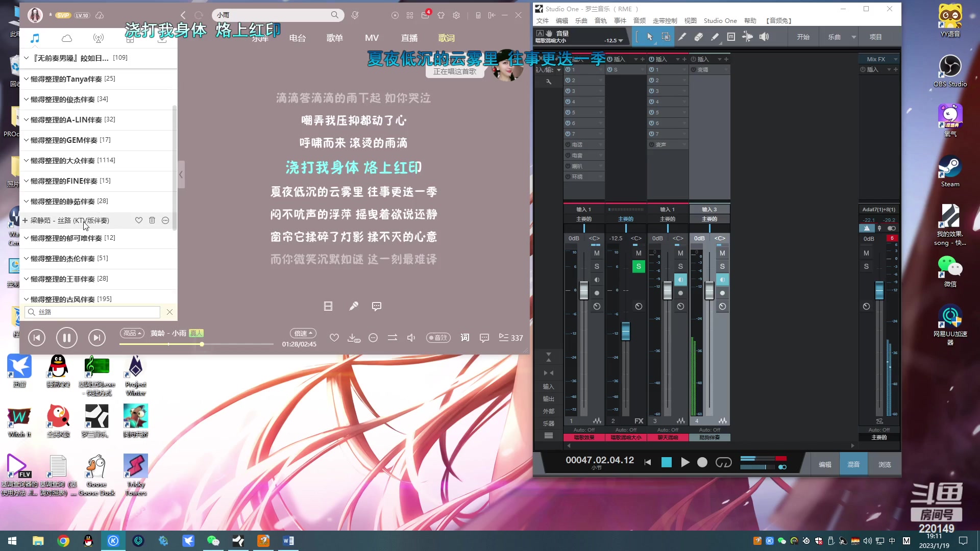Image resolution: width=980 pixels, height=551 pixels.
Task: Open the cloud tab icon in player sidebar
Action: 67,38
